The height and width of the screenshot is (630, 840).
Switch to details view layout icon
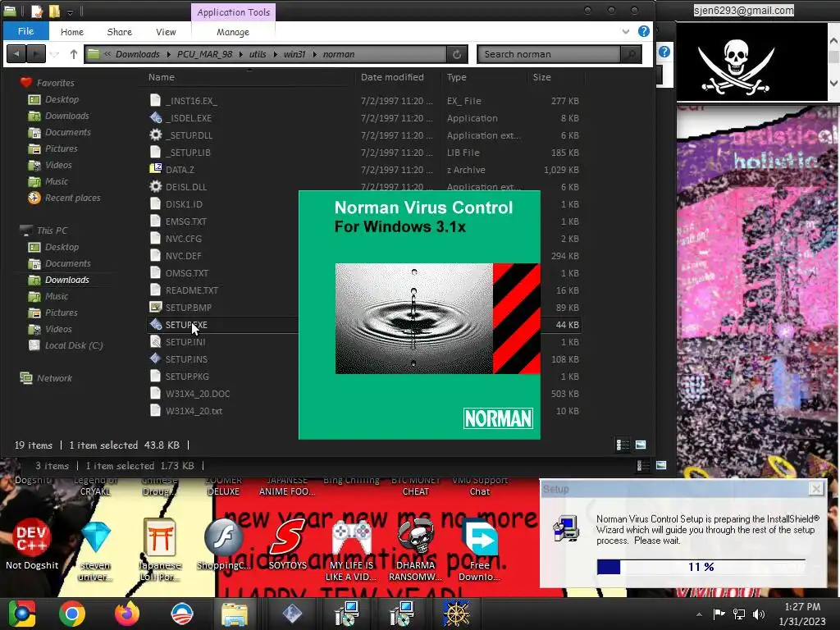(x=623, y=445)
